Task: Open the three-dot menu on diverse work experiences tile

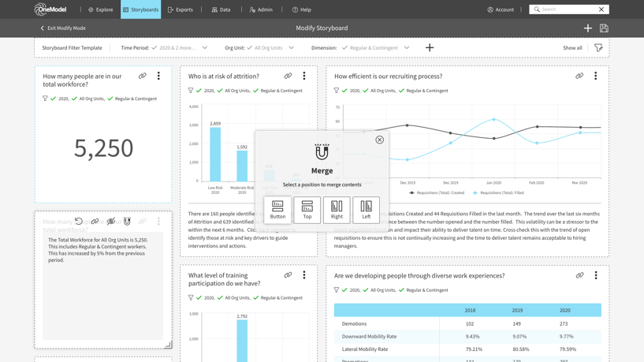Action: (x=596, y=275)
